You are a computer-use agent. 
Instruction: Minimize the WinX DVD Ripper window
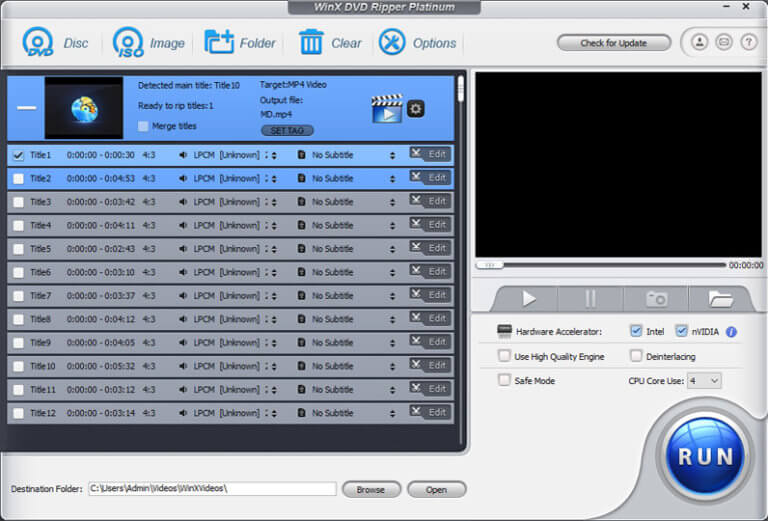pos(726,6)
